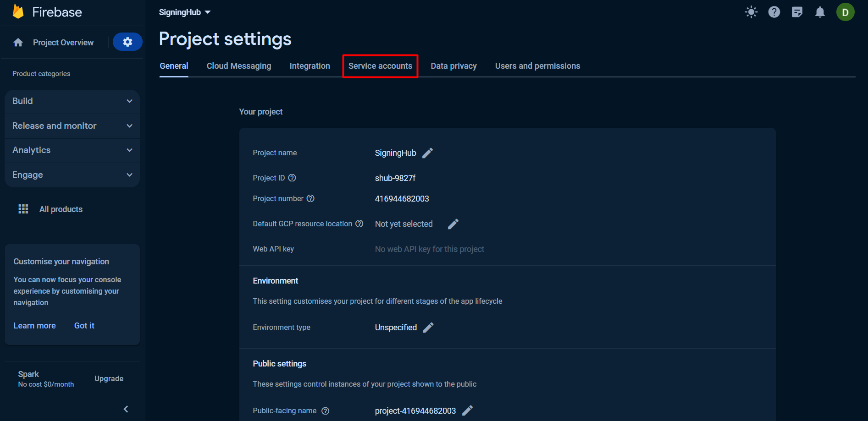This screenshot has height=421, width=868.
Task: Toggle the light/dark theme sun icon
Action: (751, 12)
